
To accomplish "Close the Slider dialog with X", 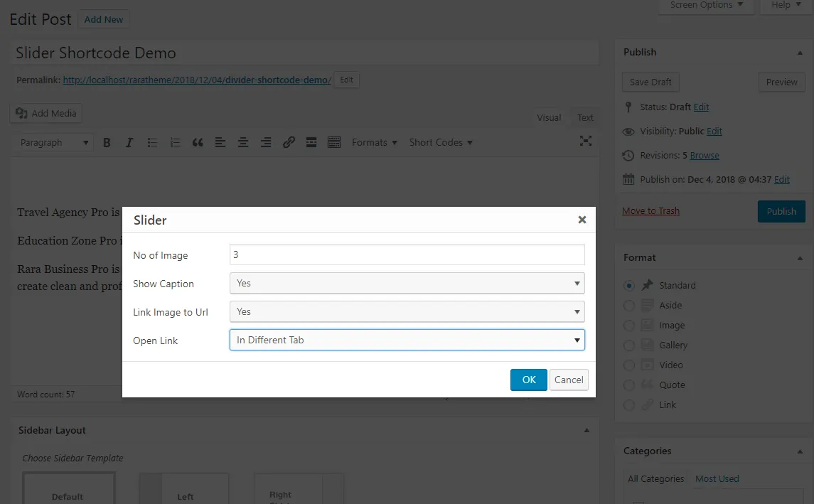I will (x=582, y=220).
